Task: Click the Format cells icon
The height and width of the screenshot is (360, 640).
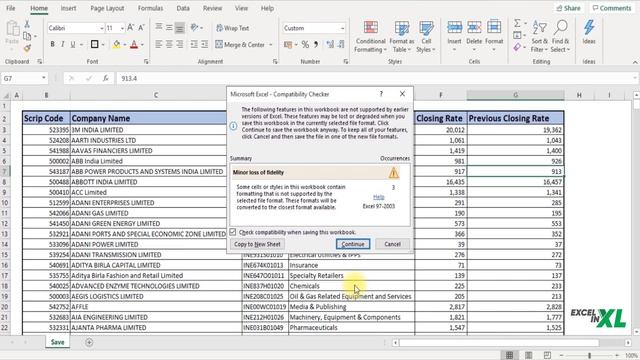Action: (x=494, y=27)
